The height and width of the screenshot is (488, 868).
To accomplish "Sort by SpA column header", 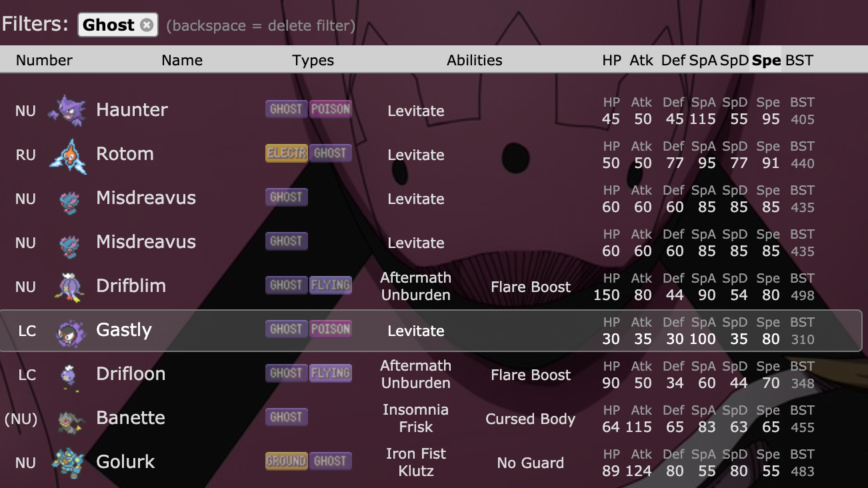I will tap(703, 60).
